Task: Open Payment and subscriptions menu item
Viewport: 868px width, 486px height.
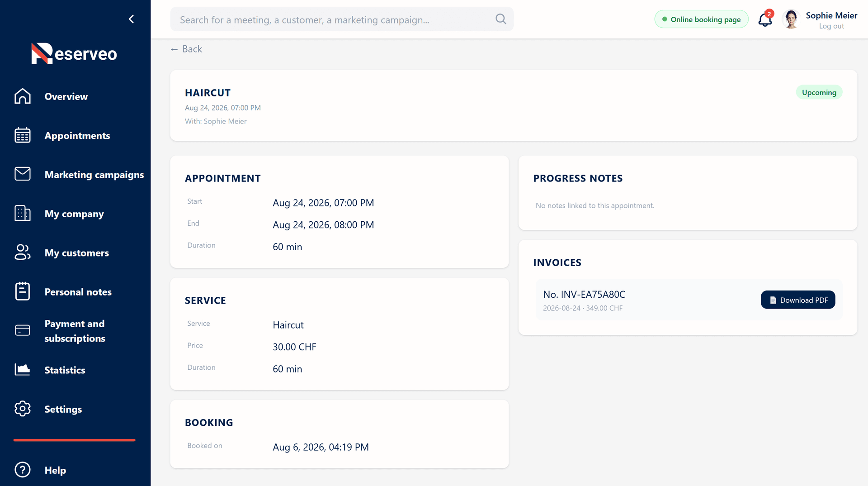Action: (x=75, y=331)
